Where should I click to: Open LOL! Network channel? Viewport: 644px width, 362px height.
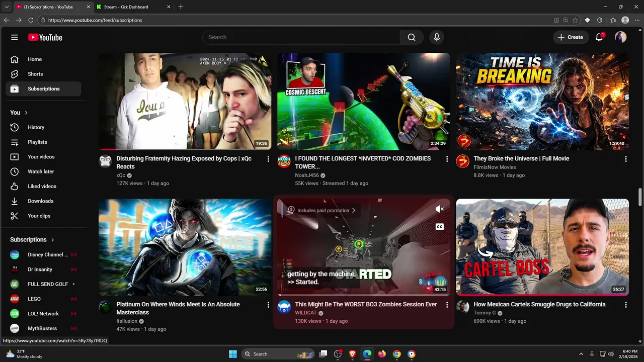tap(43, 314)
